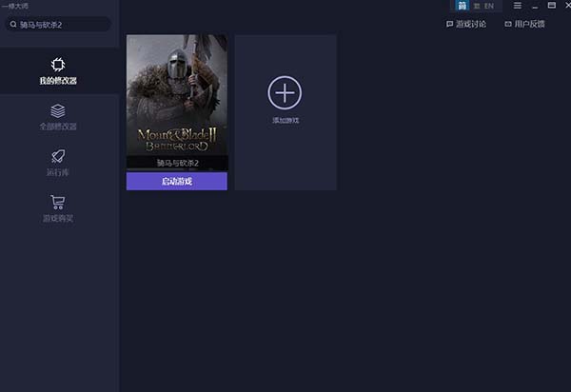Open the 用户反馈 link
This screenshot has height=392, width=571.
coord(524,24)
